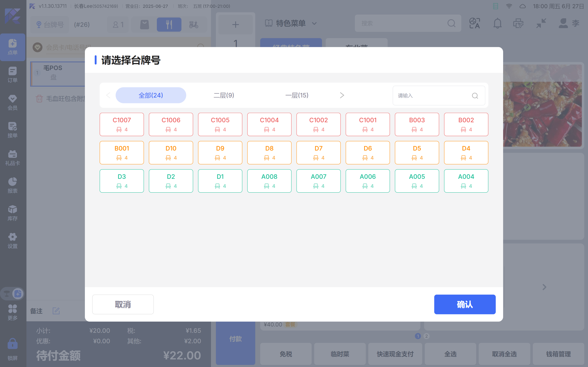Click the plus add order button
Image resolution: width=588 pixels, height=367 pixels.
click(x=235, y=24)
